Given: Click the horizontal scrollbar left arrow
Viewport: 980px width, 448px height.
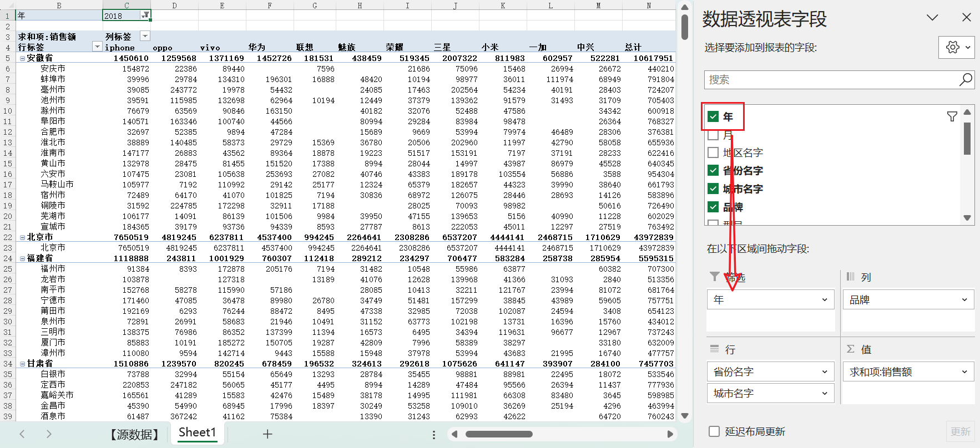Looking at the screenshot, I should coord(454,434).
